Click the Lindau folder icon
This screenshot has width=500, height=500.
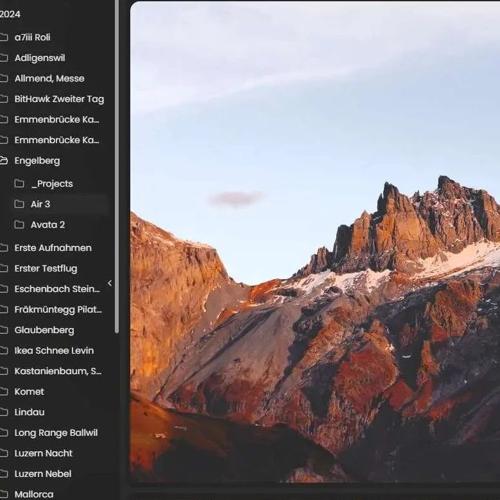tap(4, 412)
